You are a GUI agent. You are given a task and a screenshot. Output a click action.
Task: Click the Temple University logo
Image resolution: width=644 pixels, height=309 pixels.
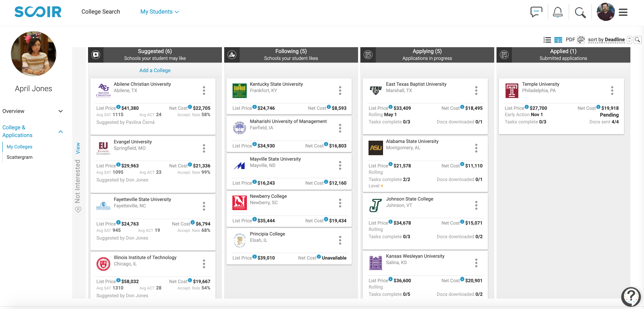512,91
